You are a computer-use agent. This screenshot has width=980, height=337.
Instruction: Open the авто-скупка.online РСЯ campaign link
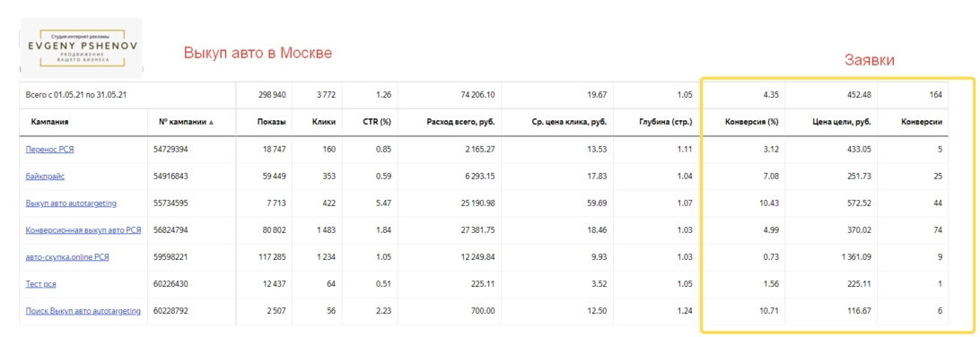[67, 257]
